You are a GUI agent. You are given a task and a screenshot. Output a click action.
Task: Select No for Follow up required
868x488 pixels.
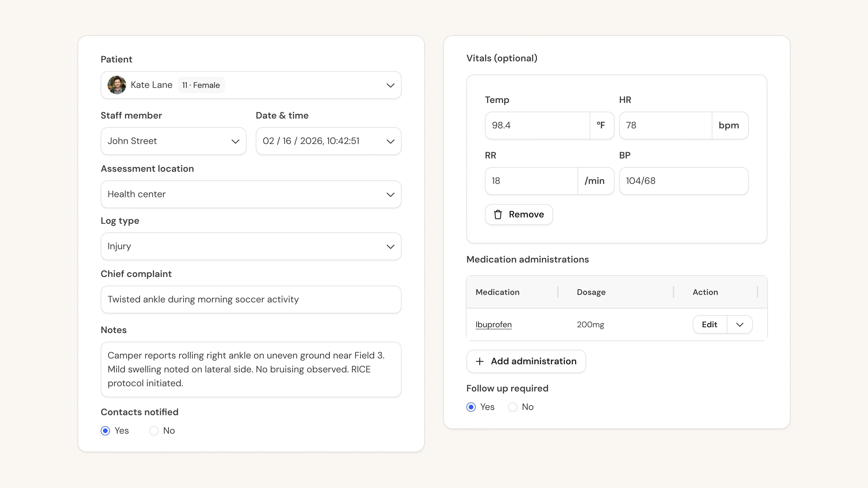pos(513,407)
